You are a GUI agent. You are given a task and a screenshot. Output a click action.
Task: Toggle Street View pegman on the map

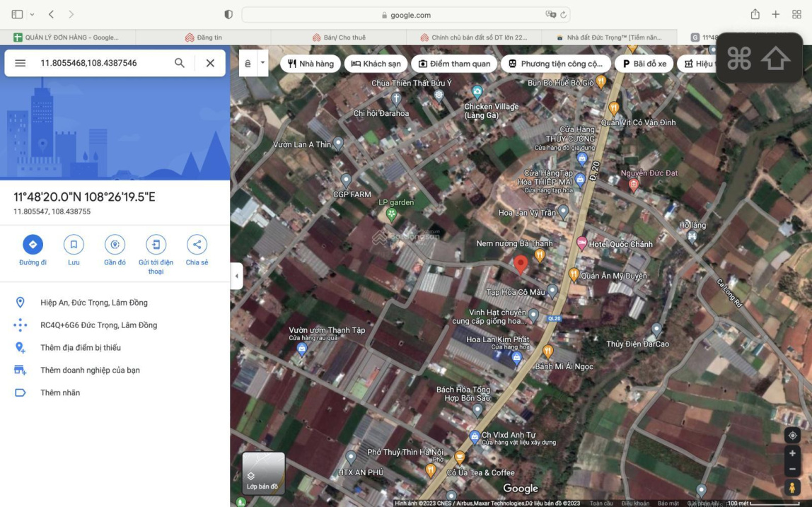[x=792, y=488]
